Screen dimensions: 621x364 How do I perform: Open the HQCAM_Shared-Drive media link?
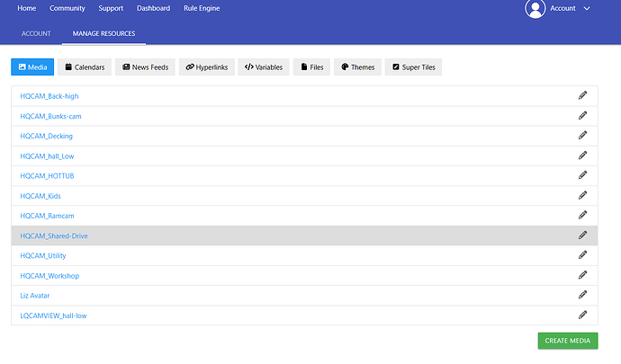click(x=54, y=236)
